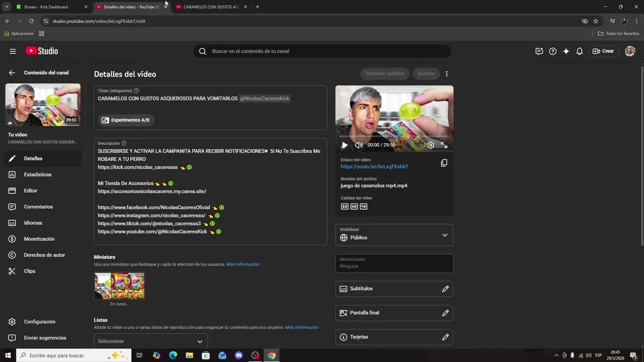The height and width of the screenshot is (362, 644).
Task: Open a new browser tab
Action: 258,7
